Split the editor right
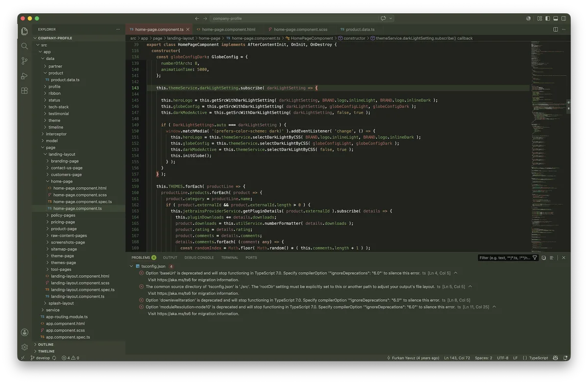 (x=555, y=29)
